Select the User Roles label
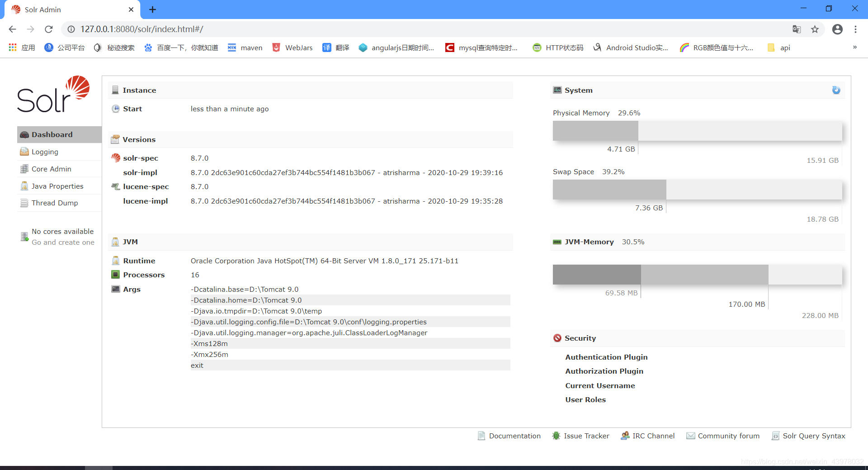868x470 pixels. [x=585, y=399]
